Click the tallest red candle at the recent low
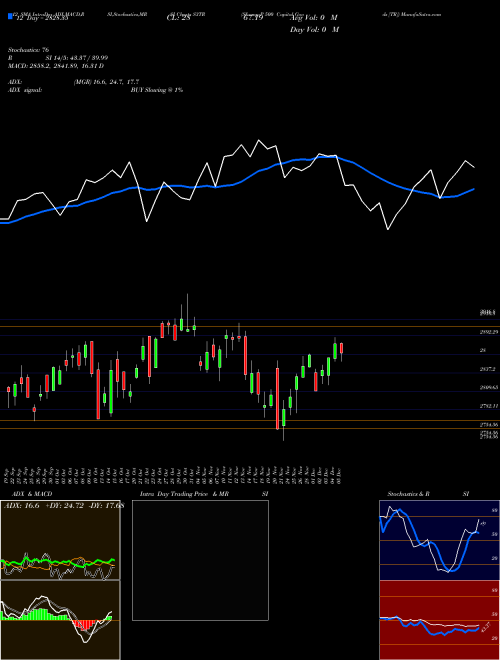Image resolution: width=500 pixels, height=660 pixels. pos(277,398)
